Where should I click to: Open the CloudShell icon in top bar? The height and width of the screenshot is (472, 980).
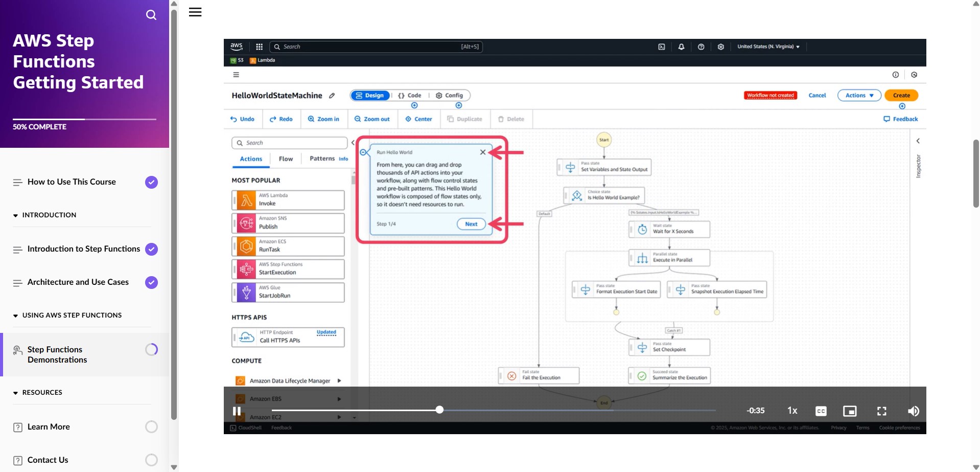pos(662,47)
